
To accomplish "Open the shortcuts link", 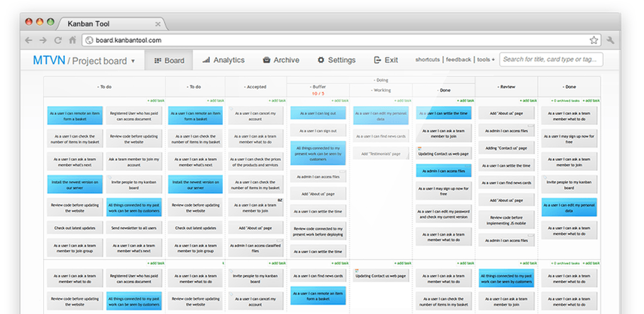I will point(428,60).
